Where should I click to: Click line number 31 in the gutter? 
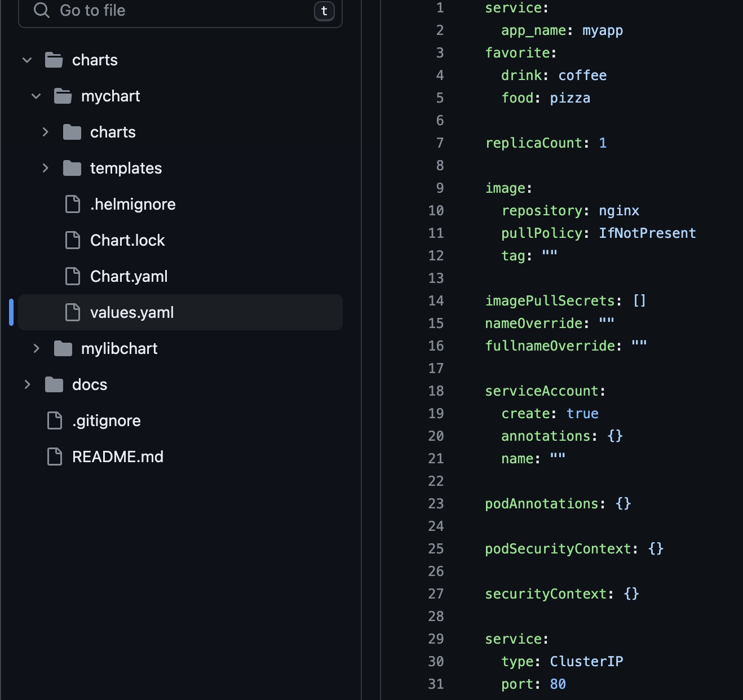pos(436,684)
